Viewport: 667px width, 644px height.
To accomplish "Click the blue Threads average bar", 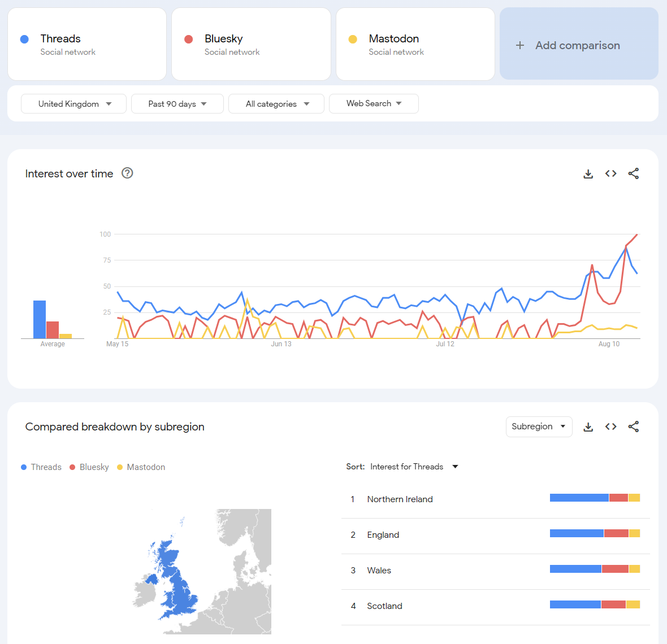I will click(40, 320).
